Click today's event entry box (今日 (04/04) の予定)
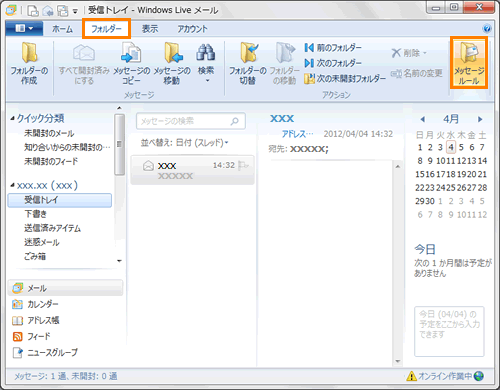 (449, 331)
